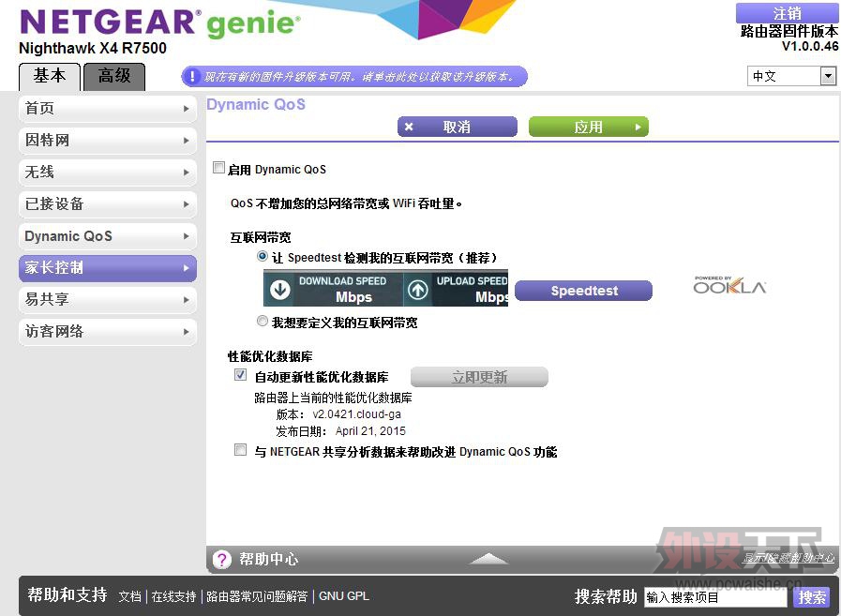Click the 立即更新 button

[x=479, y=377]
